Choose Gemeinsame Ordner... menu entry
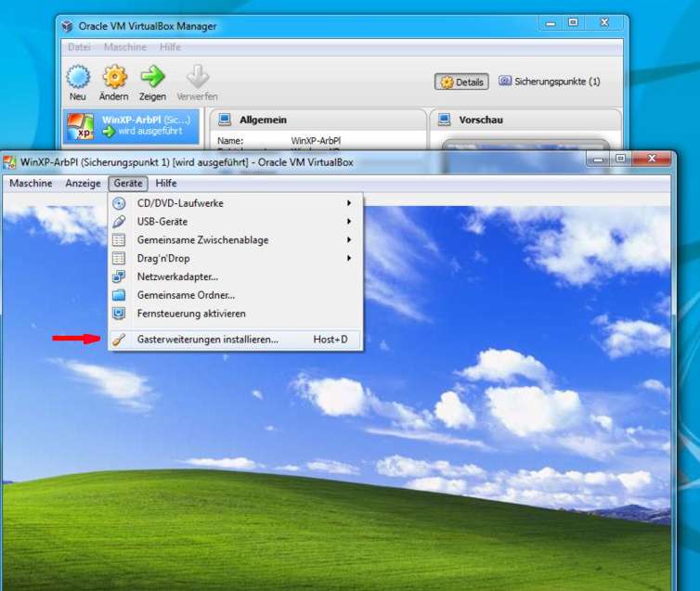 pyautogui.click(x=236, y=295)
